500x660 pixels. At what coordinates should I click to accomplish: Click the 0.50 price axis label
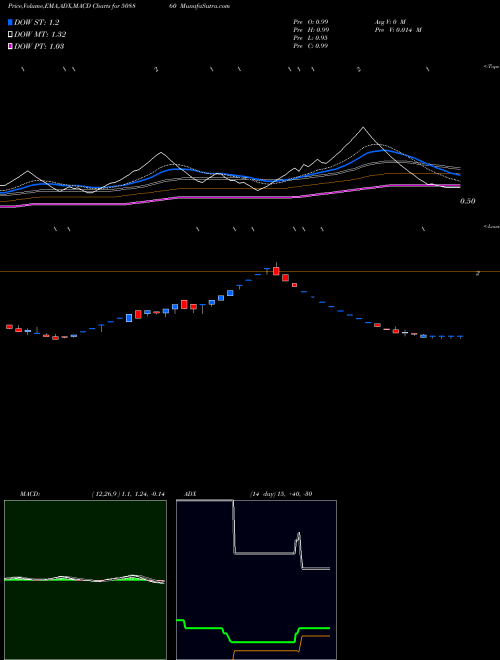(468, 201)
